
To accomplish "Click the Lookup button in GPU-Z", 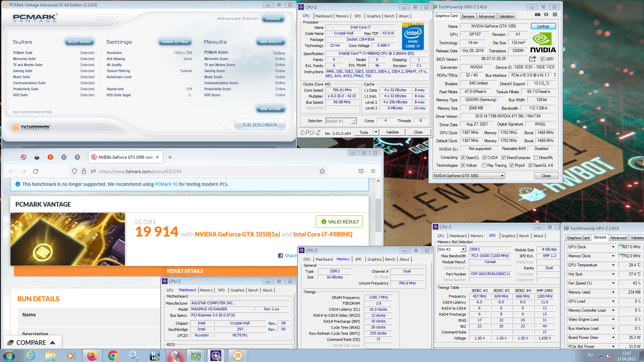I will [543, 26].
